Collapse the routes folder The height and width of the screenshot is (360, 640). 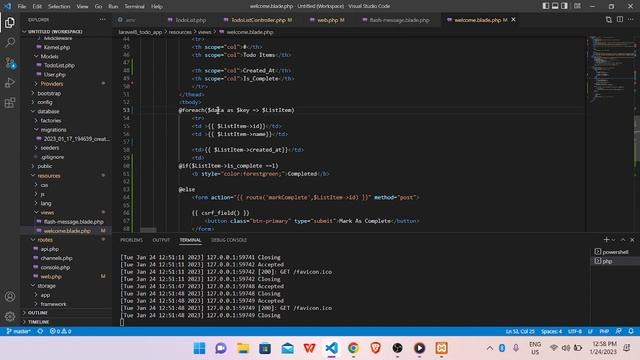click(45, 240)
